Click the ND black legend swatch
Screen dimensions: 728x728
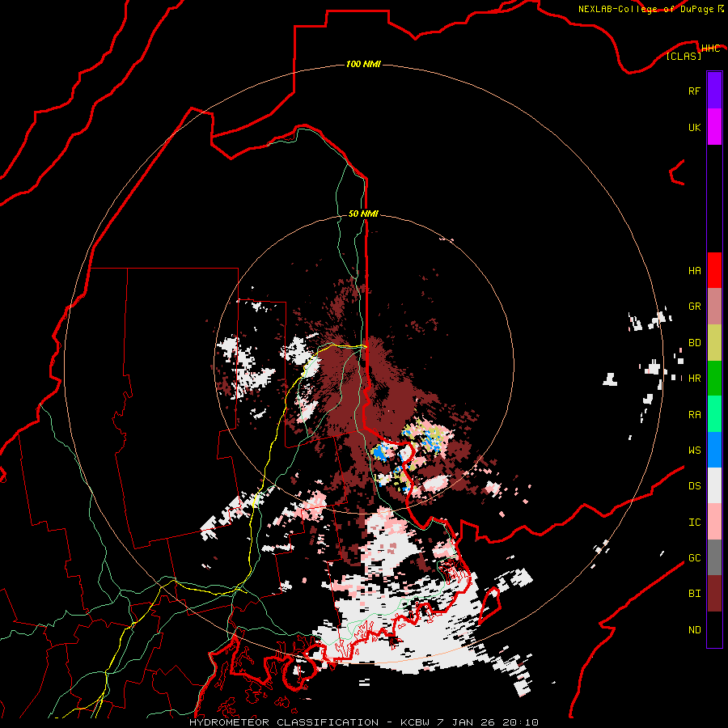pyautogui.click(x=714, y=629)
